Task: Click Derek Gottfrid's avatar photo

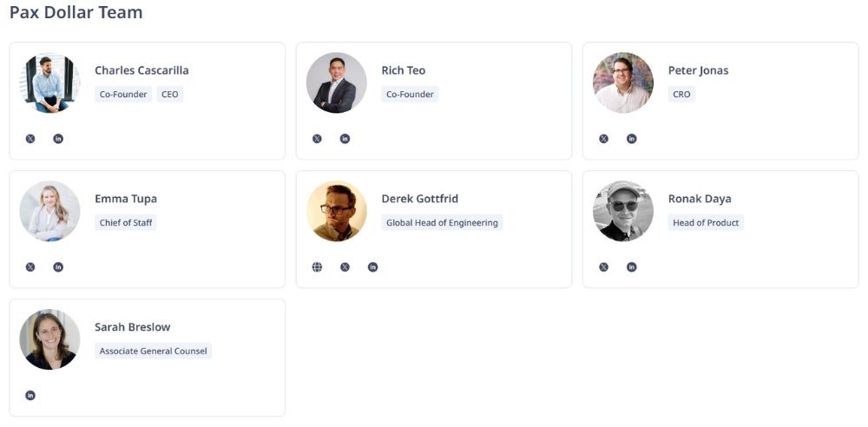Action: [x=336, y=211]
